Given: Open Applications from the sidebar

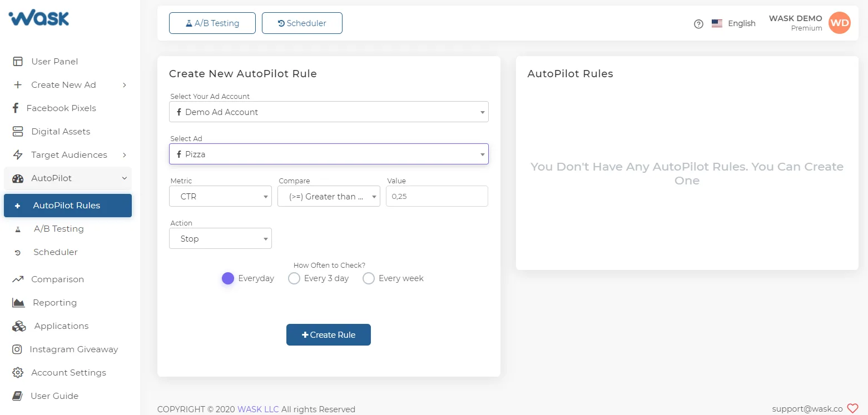Looking at the screenshot, I should click(61, 326).
